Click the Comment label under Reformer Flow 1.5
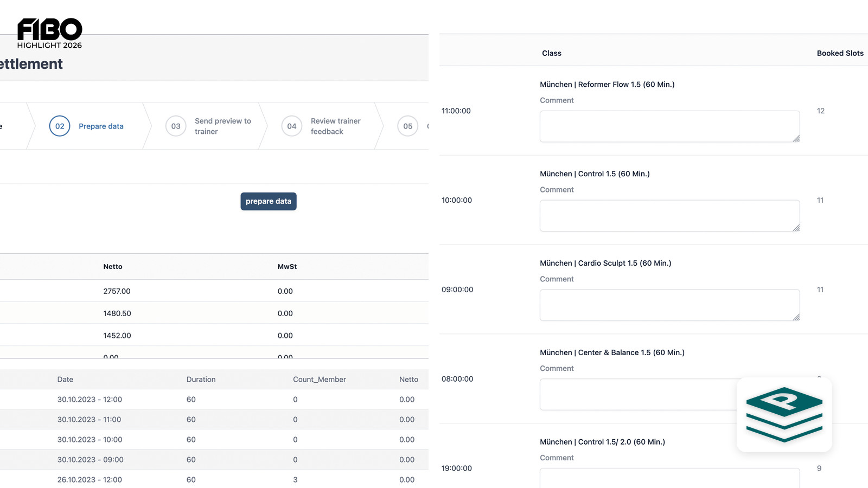The height and width of the screenshot is (488, 868). (x=557, y=100)
